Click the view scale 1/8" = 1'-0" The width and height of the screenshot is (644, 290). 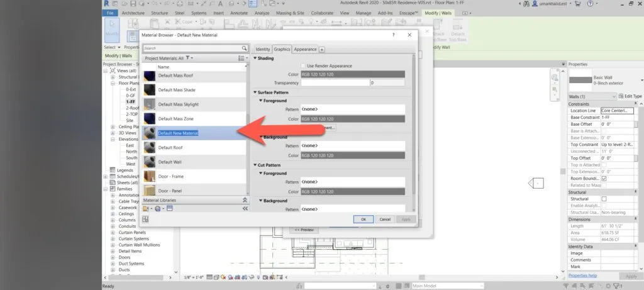tap(194, 277)
